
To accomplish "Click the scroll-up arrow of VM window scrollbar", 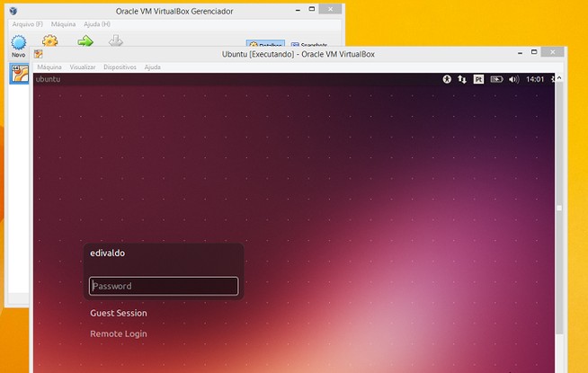I will [559, 77].
